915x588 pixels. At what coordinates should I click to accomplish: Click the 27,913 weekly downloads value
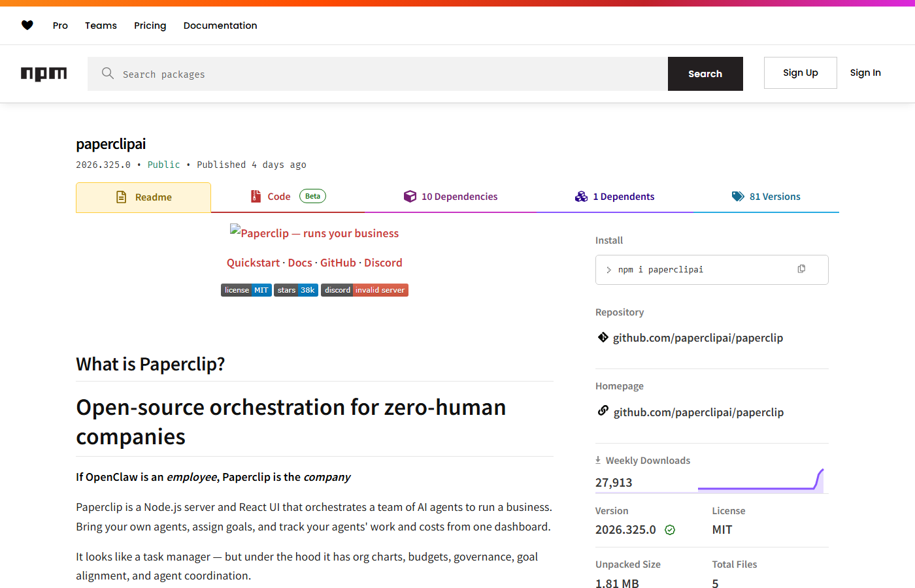614,483
